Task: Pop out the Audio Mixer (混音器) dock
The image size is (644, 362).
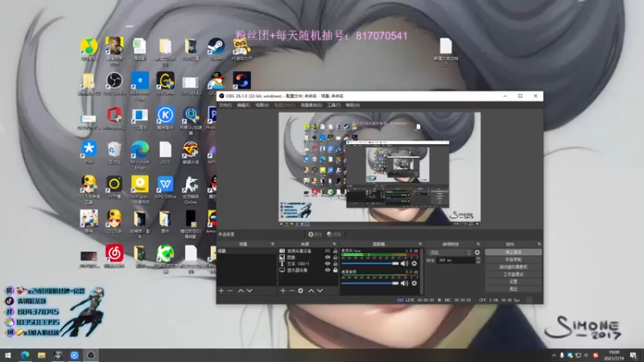Action: point(419,245)
